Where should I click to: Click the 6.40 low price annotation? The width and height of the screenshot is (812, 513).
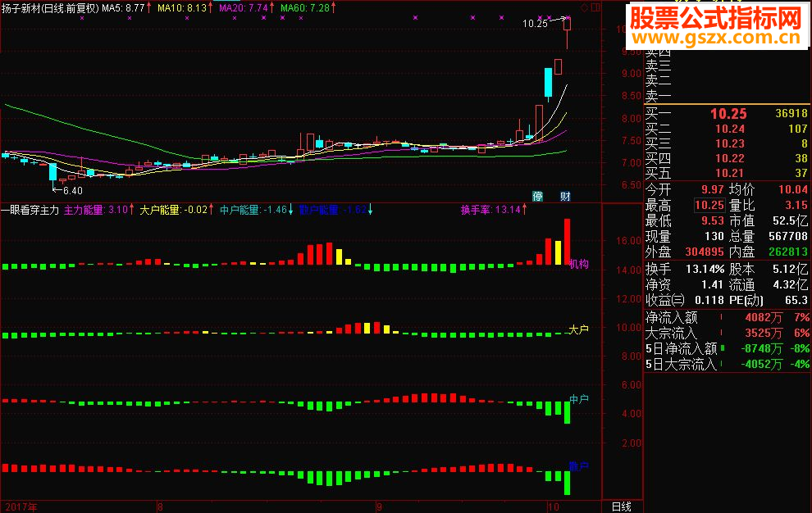72,190
